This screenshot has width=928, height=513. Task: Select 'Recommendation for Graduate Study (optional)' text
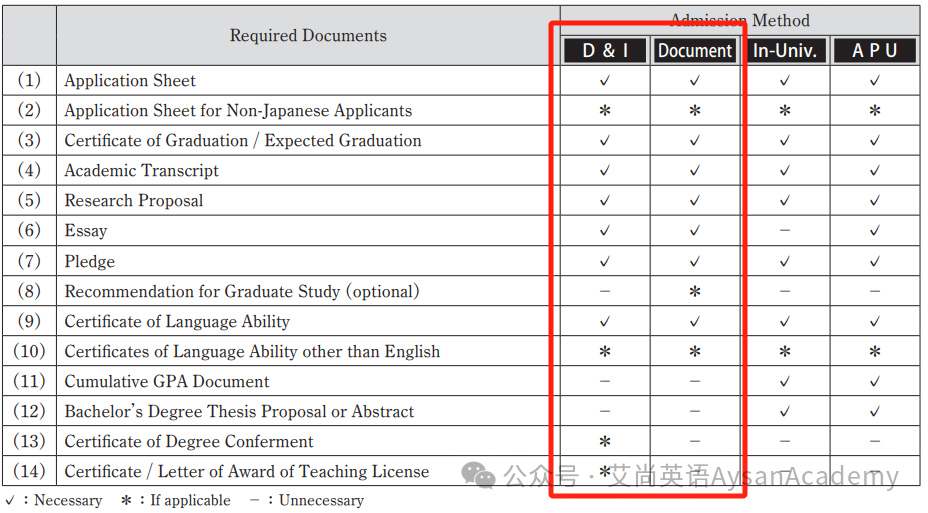point(241,291)
